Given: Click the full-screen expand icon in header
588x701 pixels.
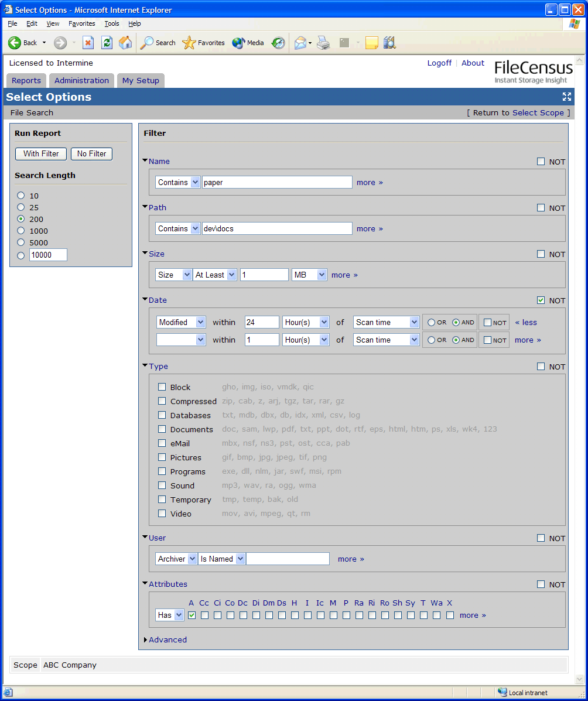Looking at the screenshot, I should click(567, 97).
